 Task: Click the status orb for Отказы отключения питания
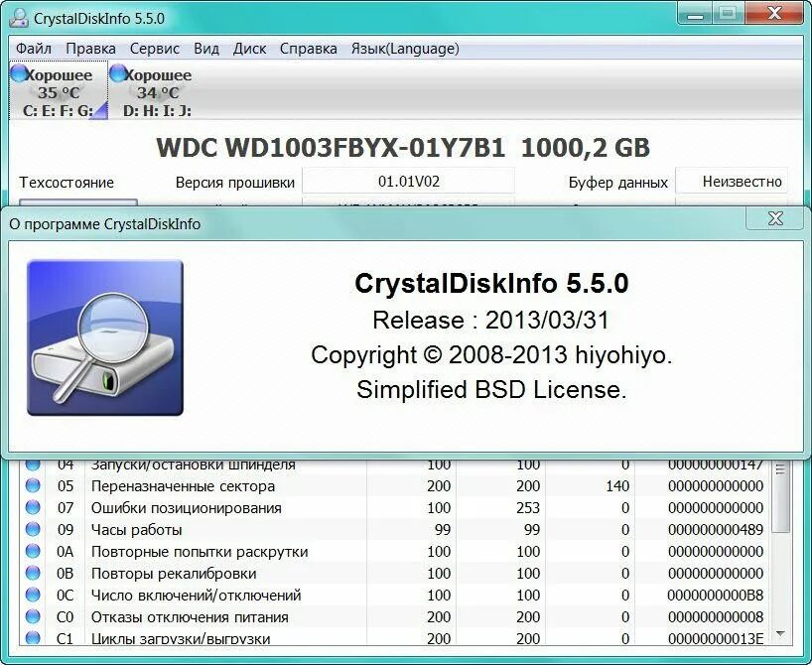[33, 616]
